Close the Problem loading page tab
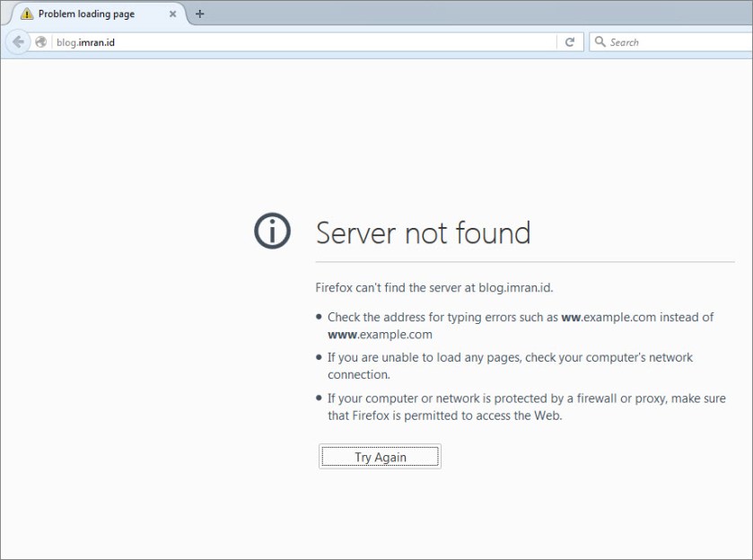 171,14
